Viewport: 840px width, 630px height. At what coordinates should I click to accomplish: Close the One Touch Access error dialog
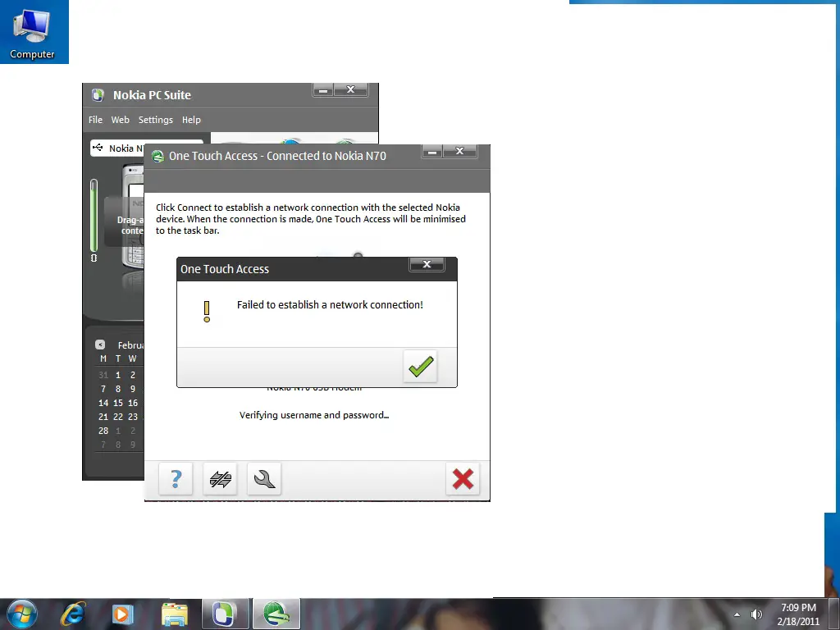(427, 264)
